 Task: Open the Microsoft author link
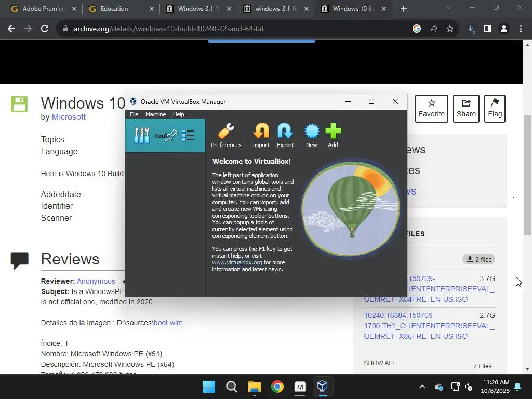(69, 117)
